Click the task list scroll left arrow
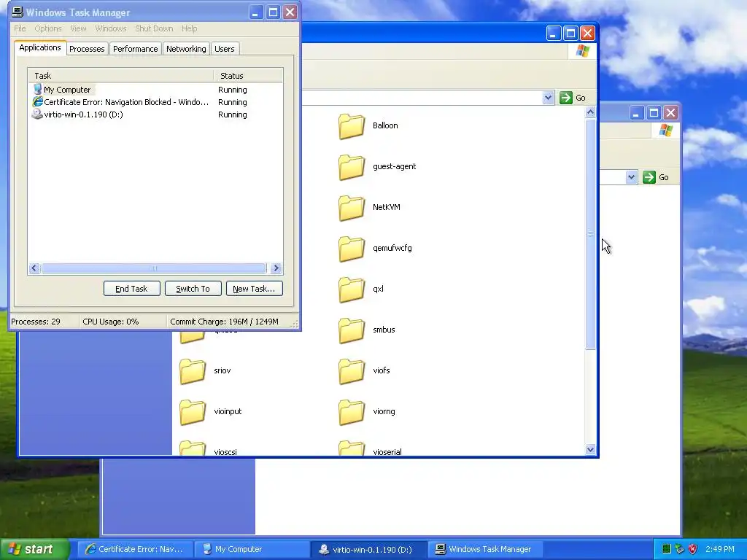747x560 pixels. (x=34, y=268)
